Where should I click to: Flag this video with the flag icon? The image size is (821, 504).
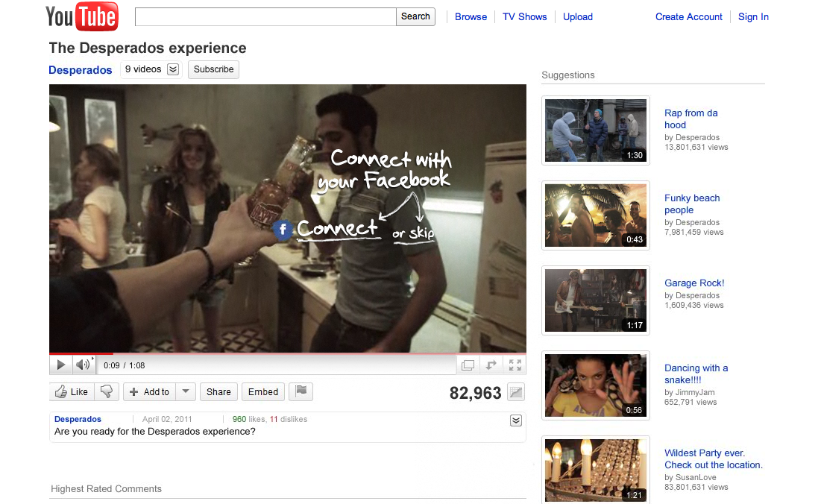pyautogui.click(x=301, y=391)
